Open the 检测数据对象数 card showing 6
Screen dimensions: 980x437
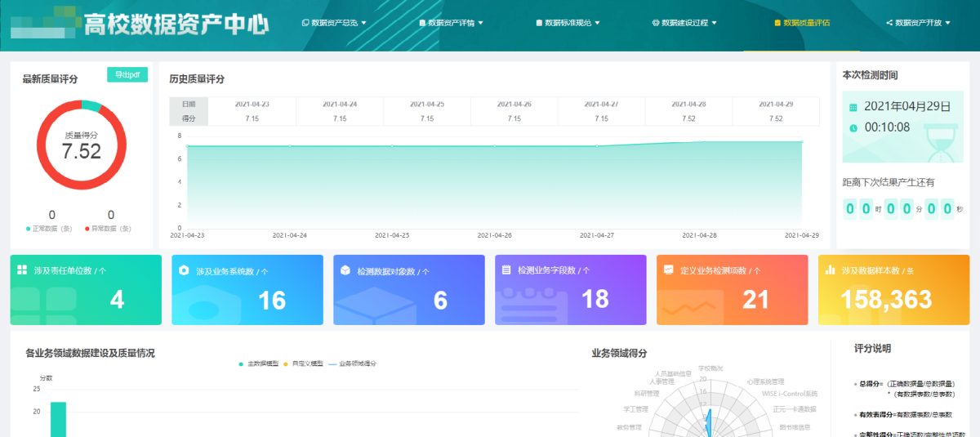[409, 290]
